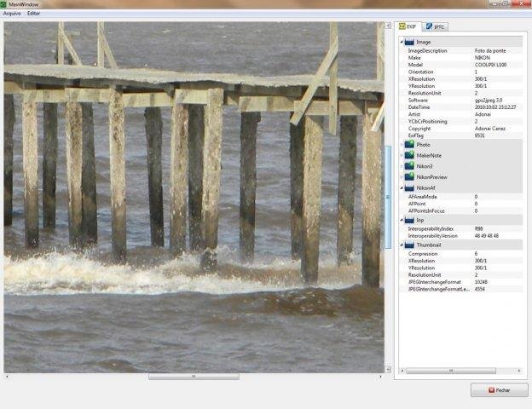Viewport: 532px width, 409px height.
Task: Collapse the Iop group arrow
Action: coord(402,221)
